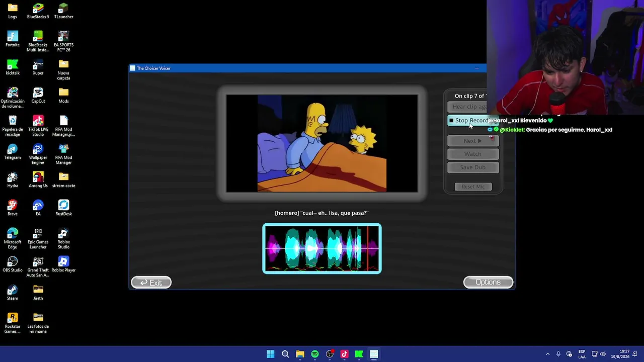Click the Reset Mic button
The width and height of the screenshot is (644, 362).
point(473,187)
